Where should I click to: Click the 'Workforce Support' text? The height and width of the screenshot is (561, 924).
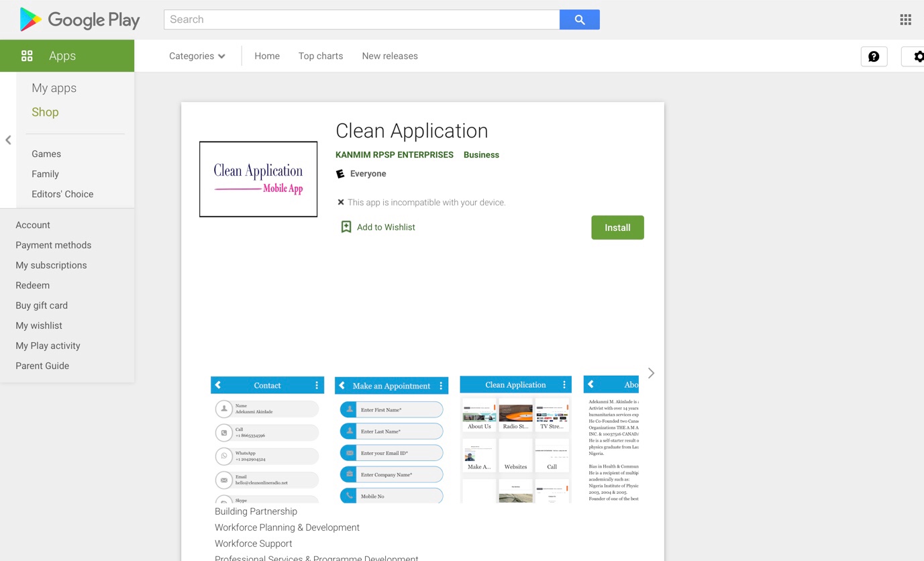(x=254, y=544)
